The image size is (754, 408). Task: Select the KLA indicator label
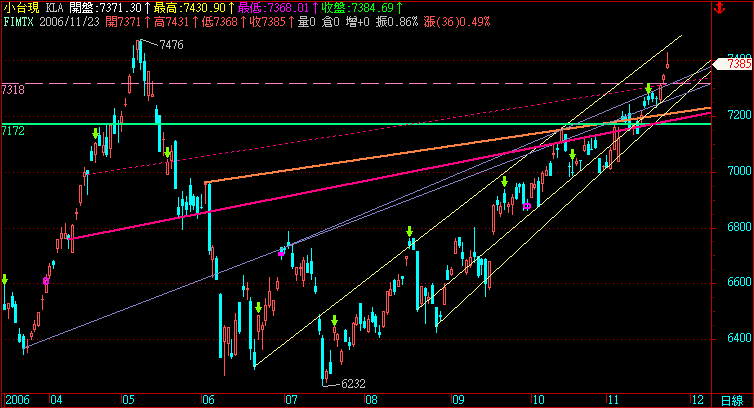pos(56,7)
